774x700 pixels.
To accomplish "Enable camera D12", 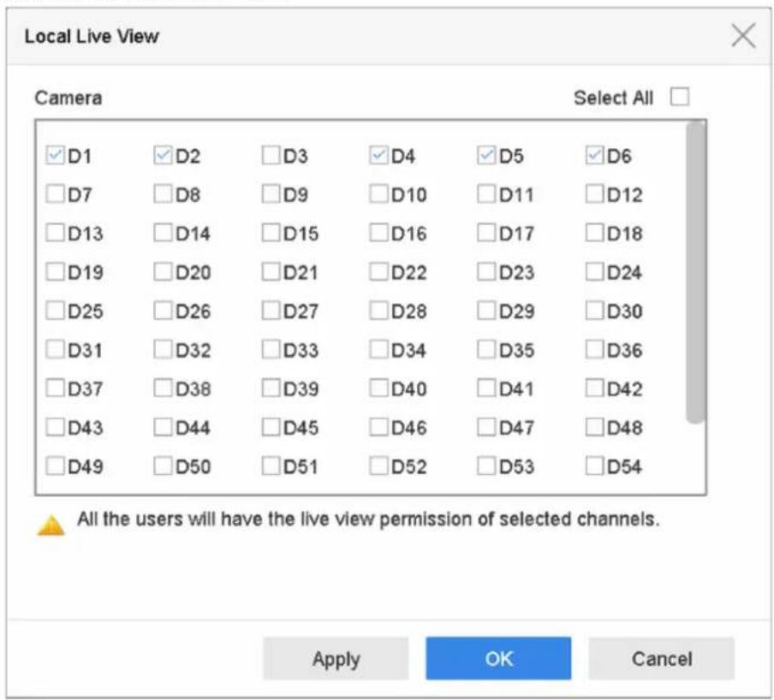I will coord(595,194).
